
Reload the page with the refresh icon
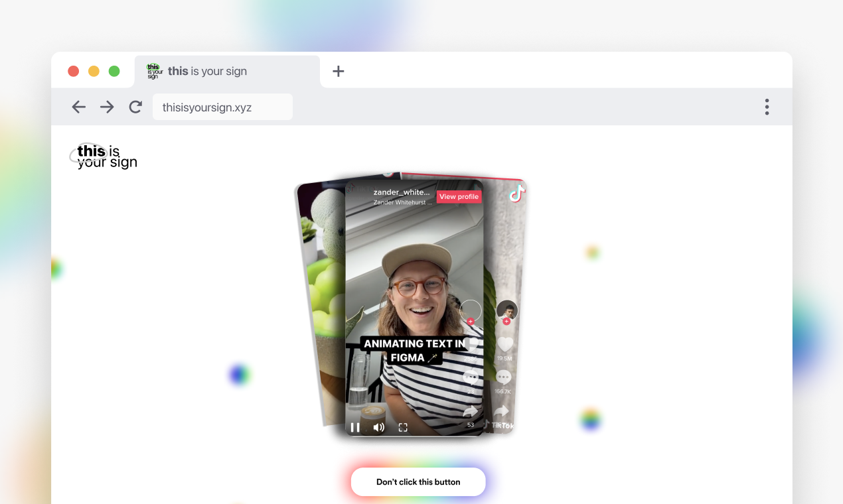coord(135,107)
